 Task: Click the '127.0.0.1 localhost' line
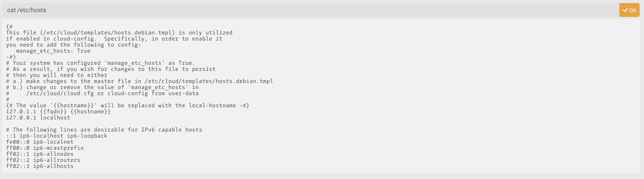pyautogui.click(x=38, y=118)
